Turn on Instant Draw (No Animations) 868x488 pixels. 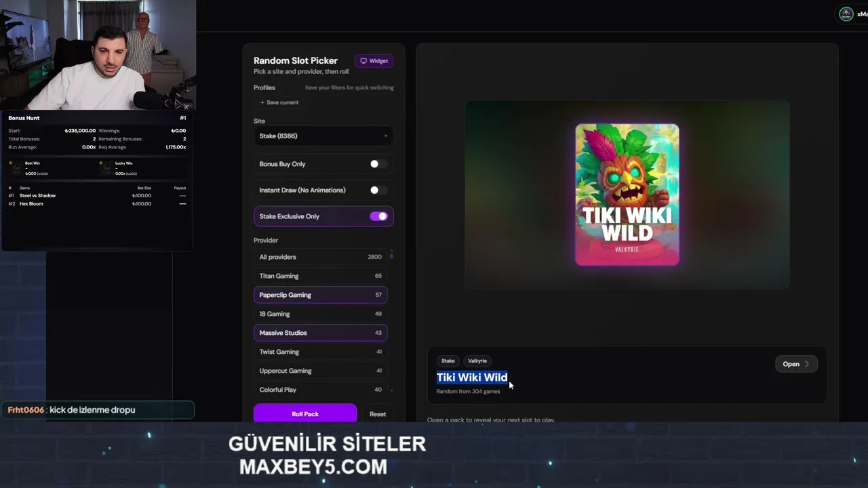click(378, 190)
